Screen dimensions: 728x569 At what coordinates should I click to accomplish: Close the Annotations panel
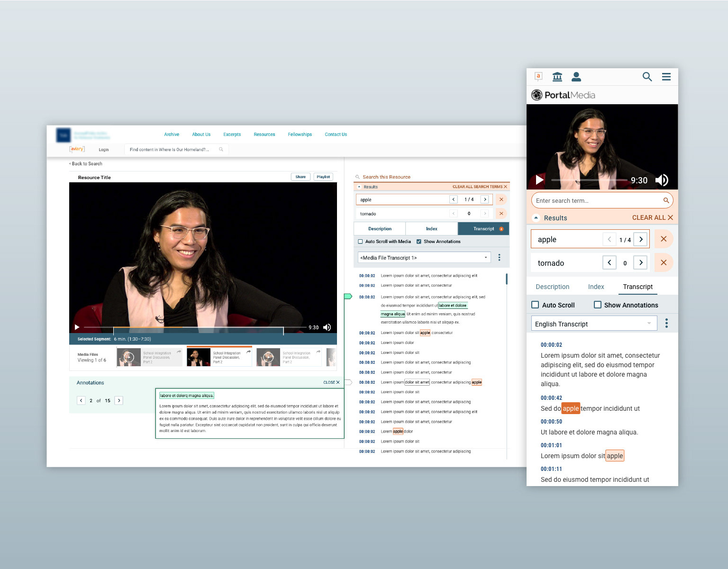[331, 382]
